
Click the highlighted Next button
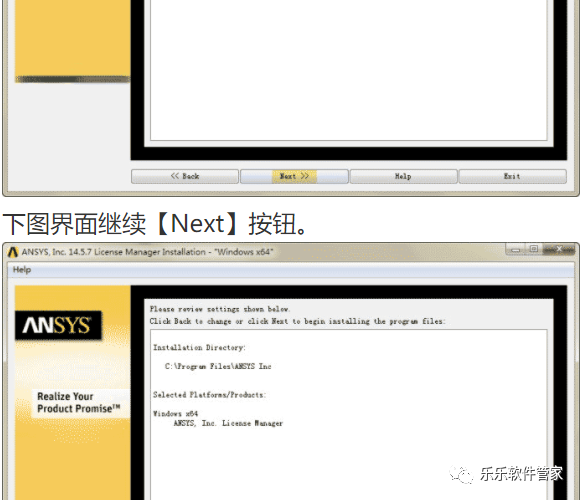coord(294,176)
